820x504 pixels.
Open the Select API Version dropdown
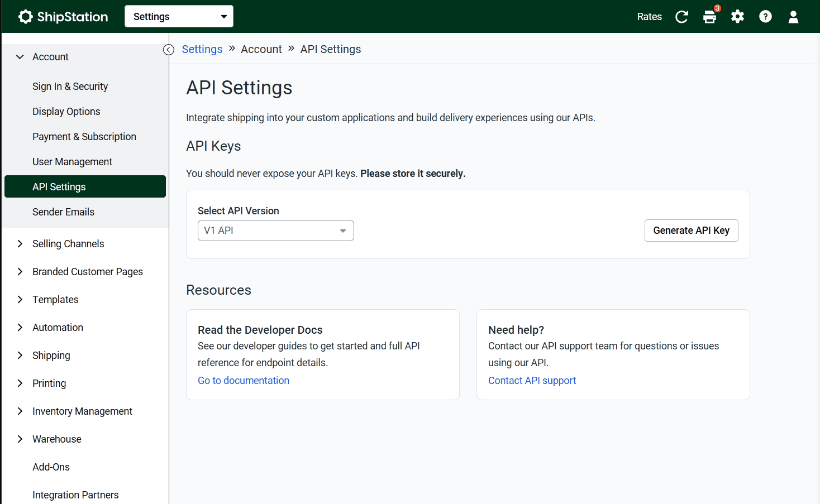[x=276, y=231]
